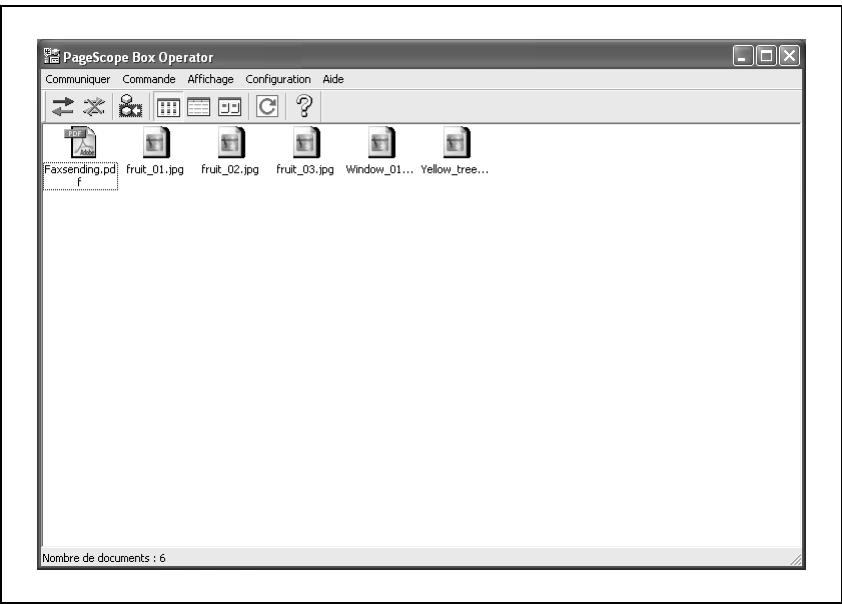This screenshot has height=604, width=842.
Task: Open the Aide menu
Action: click(x=333, y=79)
